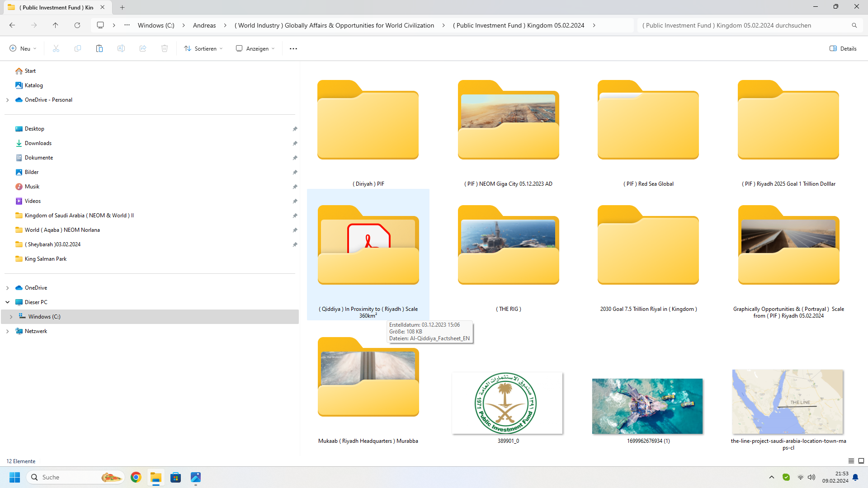Open the Neu dropdown
Screen dimensions: 868x488
point(23,48)
